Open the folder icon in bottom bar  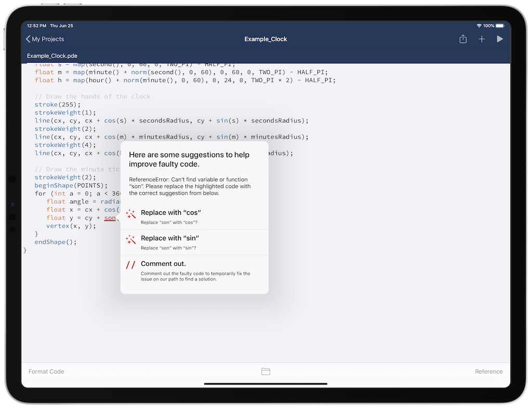pyautogui.click(x=265, y=371)
